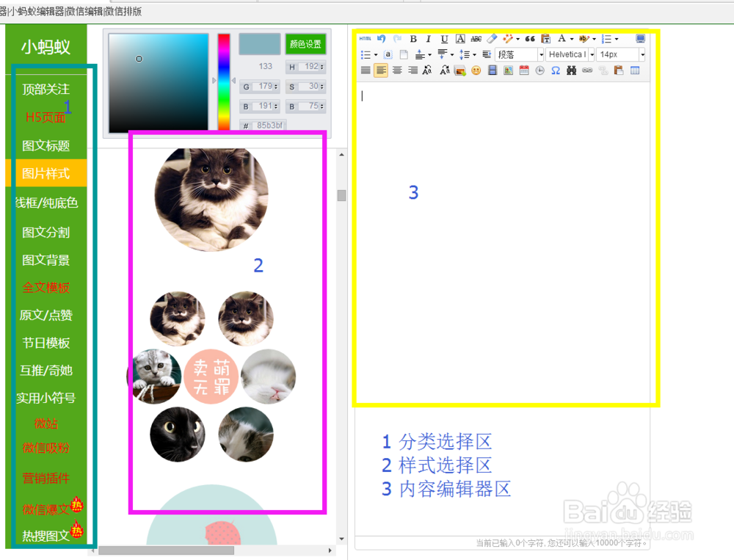Insert special character with omega icon
The image size is (734, 560).
point(556,70)
